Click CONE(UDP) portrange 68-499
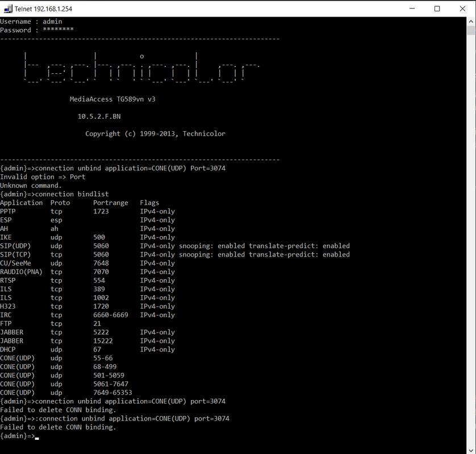This screenshot has width=476, height=454. [x=105, y=367]
